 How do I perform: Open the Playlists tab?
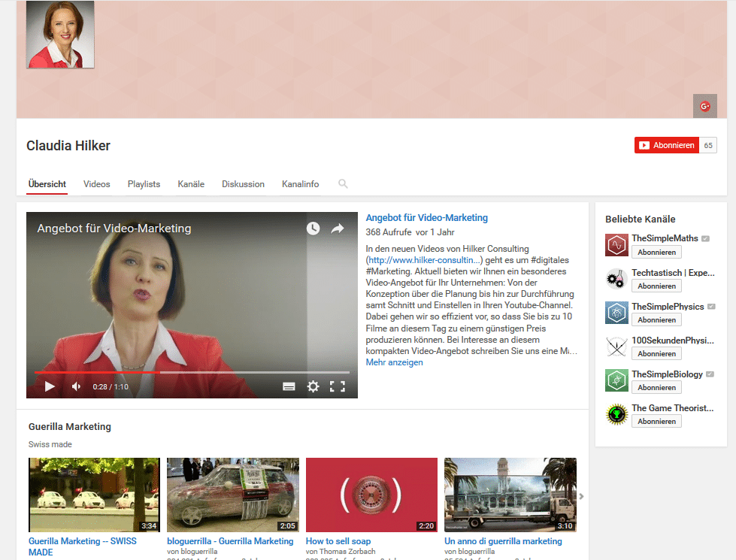[144, 184]
